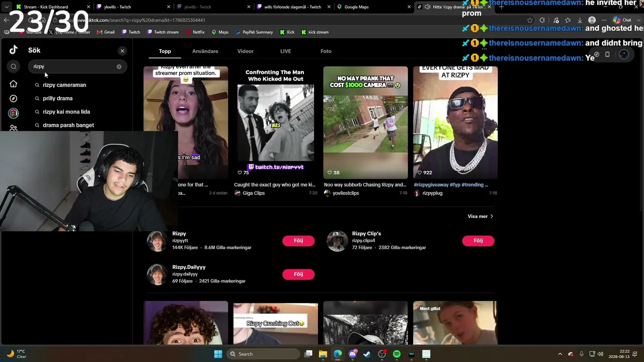Open Microsoft Edge from the taskbar
Screen dimensions: 644x362
pos(338,354)
